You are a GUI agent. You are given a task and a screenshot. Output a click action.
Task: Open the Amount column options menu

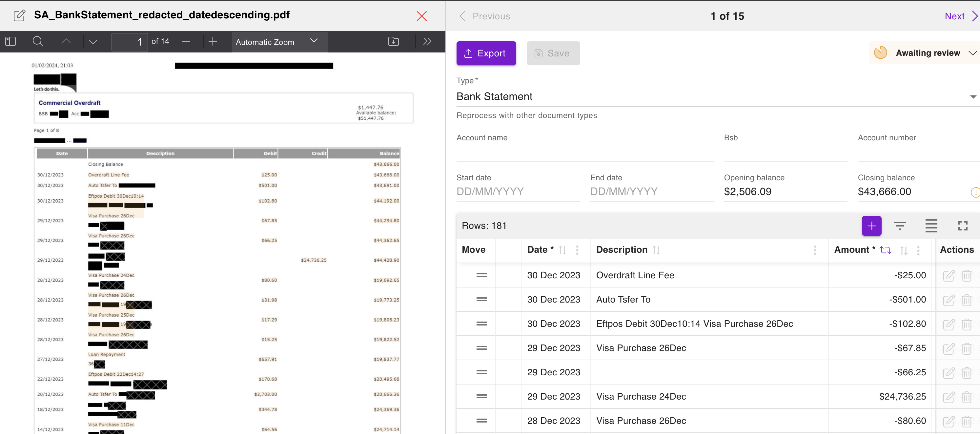(x=918, y=250)
